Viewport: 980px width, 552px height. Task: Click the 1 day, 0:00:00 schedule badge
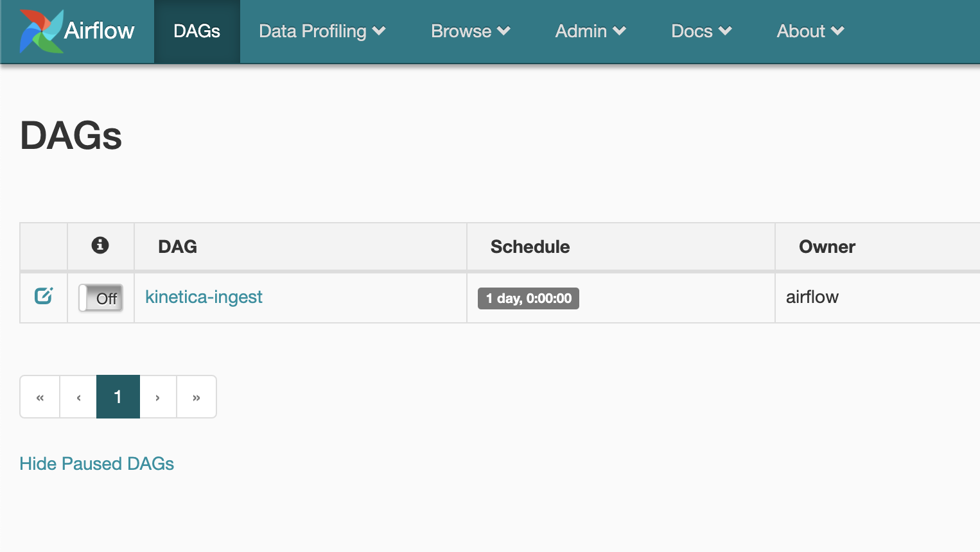529,298
